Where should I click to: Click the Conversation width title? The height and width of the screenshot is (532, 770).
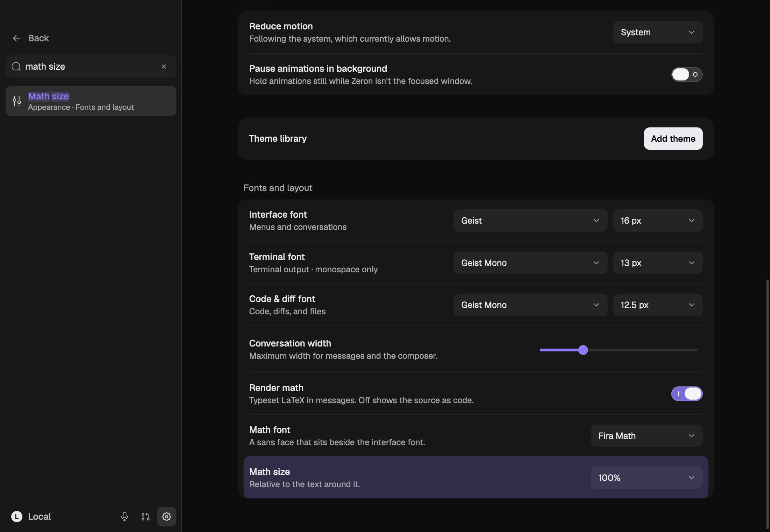coord(290,343)
